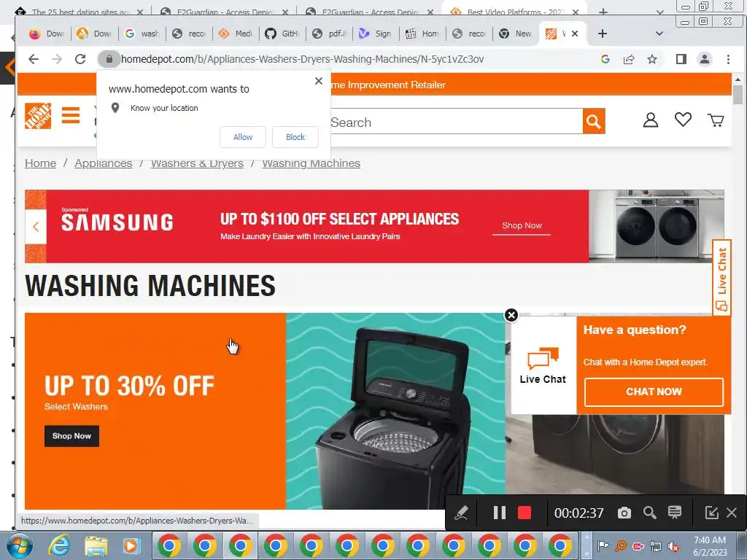Click the recorder comment note icon

coord(675,513)
